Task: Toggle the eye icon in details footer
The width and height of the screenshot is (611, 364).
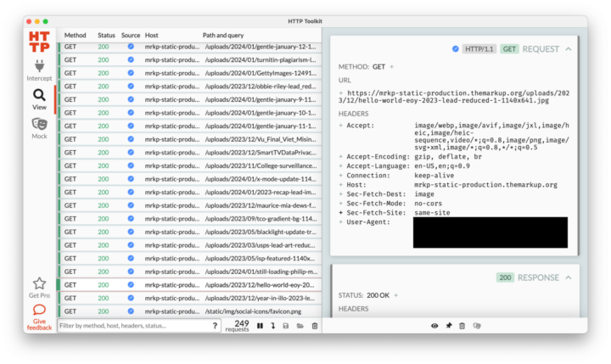Action: click(434, 326)
